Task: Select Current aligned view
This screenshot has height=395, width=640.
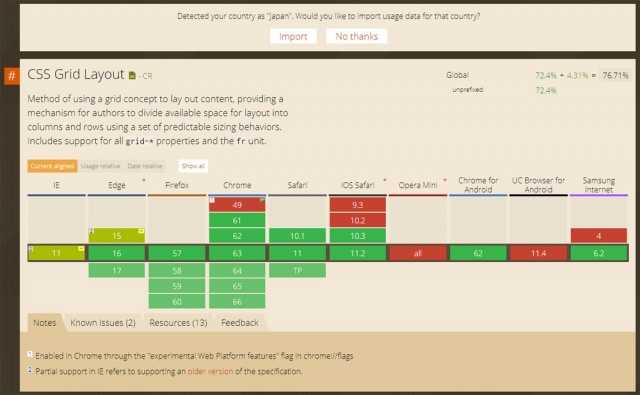Action: click(x=52, y=166)
